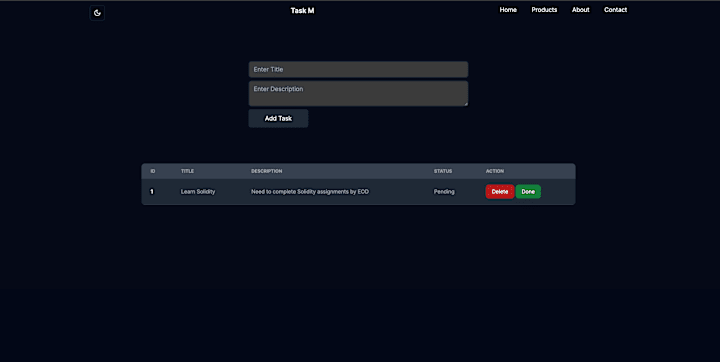The image size is (720, 362).
Task: Focus the Enter Title input field
Action: [358, 69]
